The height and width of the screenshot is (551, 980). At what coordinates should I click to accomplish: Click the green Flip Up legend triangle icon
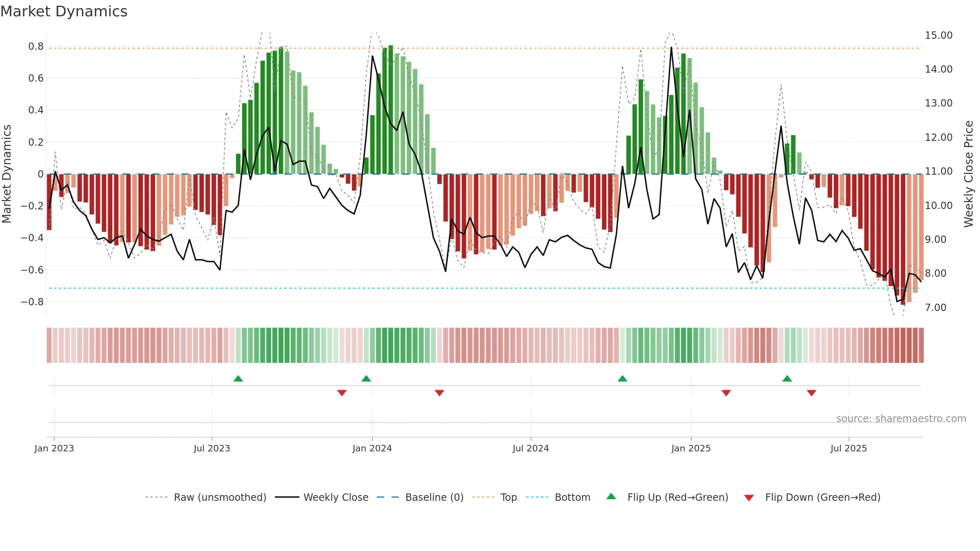pyautogui.click(x=611, y=496)
